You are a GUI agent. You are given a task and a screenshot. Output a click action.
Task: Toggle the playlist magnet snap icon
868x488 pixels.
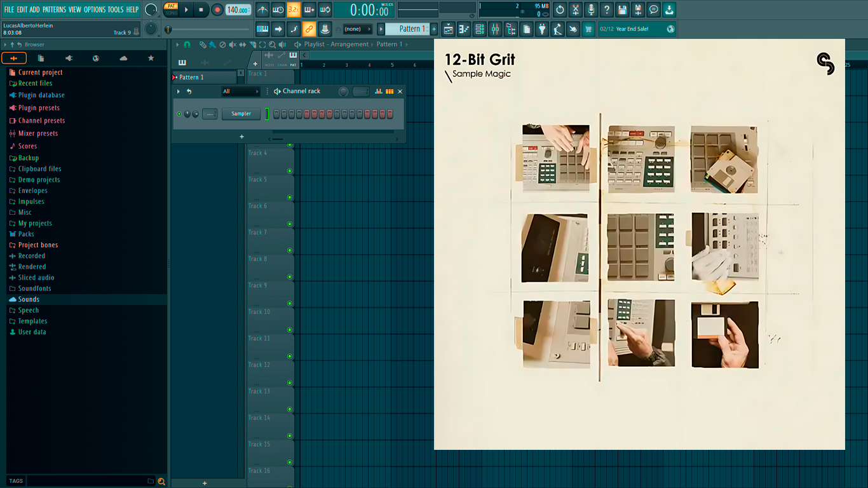[x=187, y=44]
